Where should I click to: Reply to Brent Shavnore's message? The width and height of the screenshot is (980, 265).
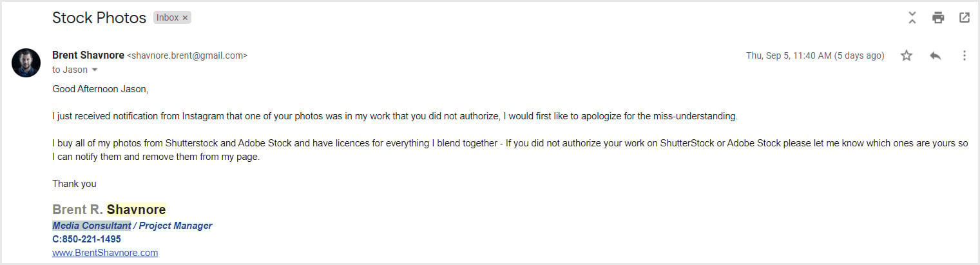936,55
